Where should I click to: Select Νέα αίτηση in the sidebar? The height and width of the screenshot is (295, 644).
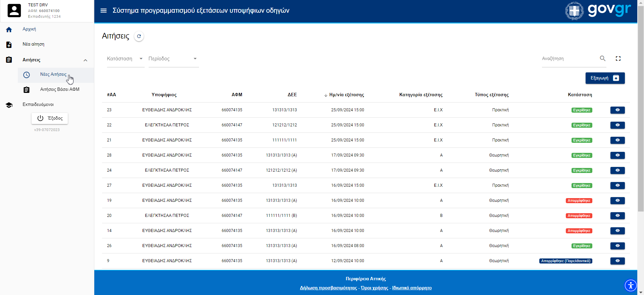coord(33,44)
